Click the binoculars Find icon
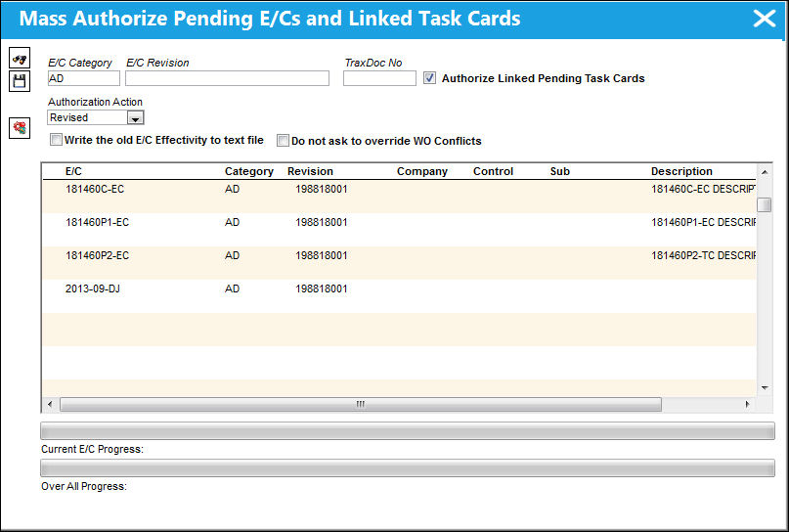 (x=20, y=58)
